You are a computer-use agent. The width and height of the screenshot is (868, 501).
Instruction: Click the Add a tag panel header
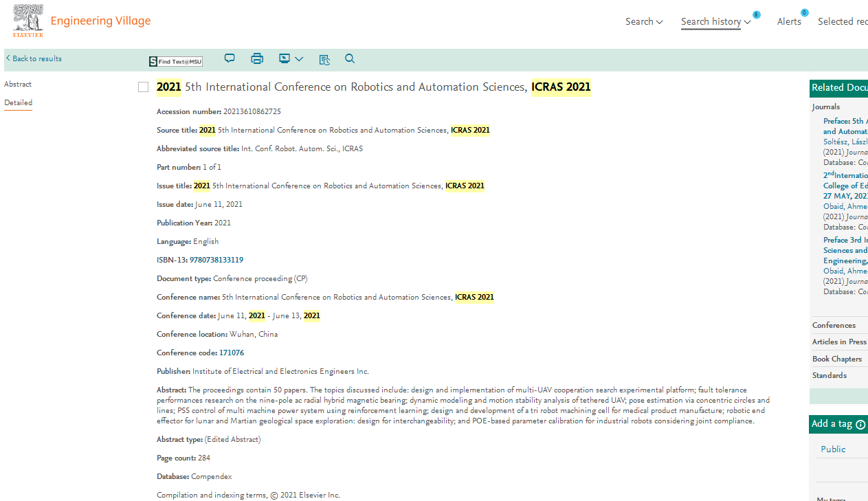[838, 424]
